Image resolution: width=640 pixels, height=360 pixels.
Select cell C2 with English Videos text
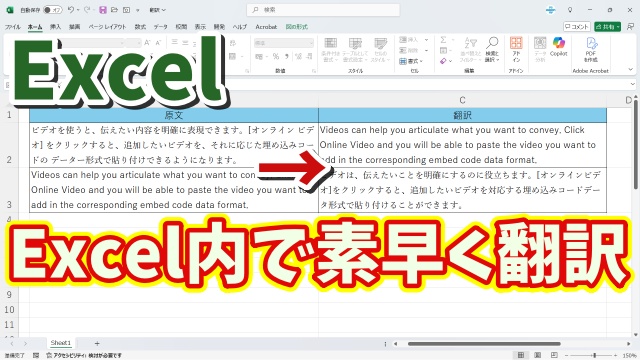click(462, 145)
